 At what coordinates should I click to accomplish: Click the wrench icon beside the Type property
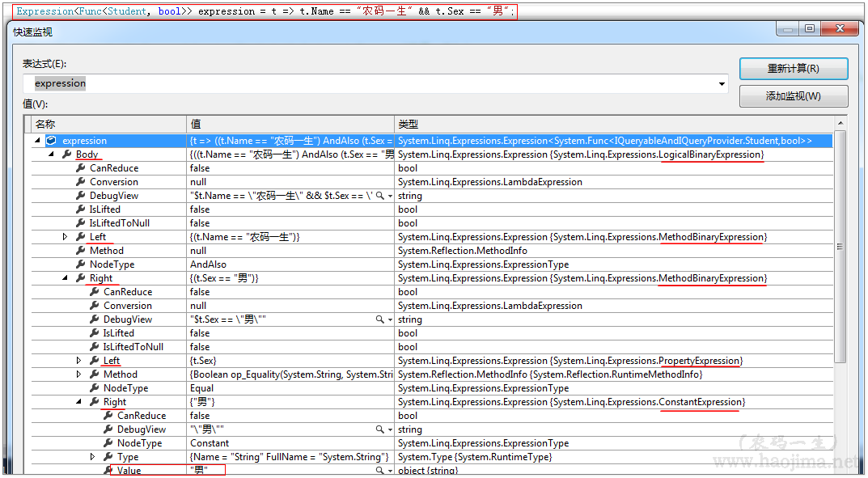point(108,457)
